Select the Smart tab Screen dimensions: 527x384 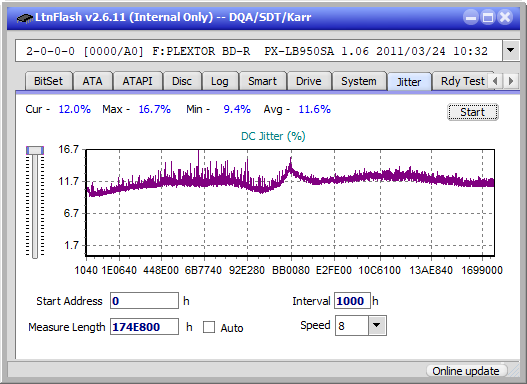click(x=262, y=81)
